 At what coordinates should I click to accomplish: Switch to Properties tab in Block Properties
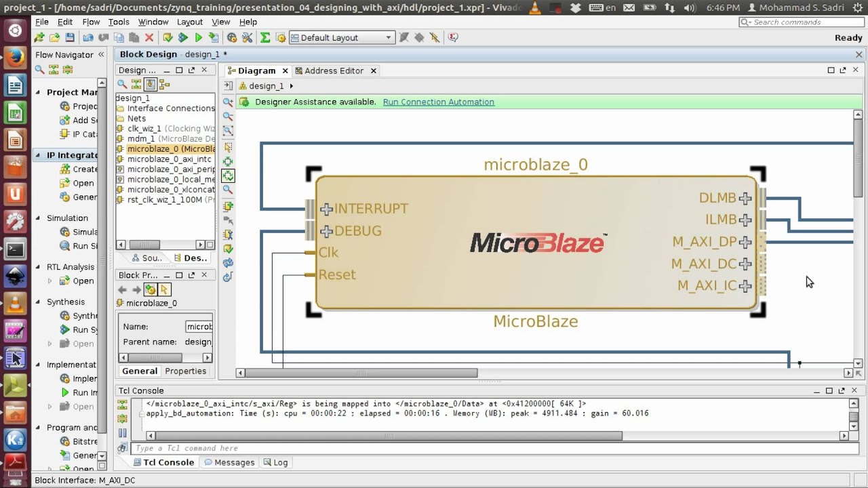coord(185,371)
